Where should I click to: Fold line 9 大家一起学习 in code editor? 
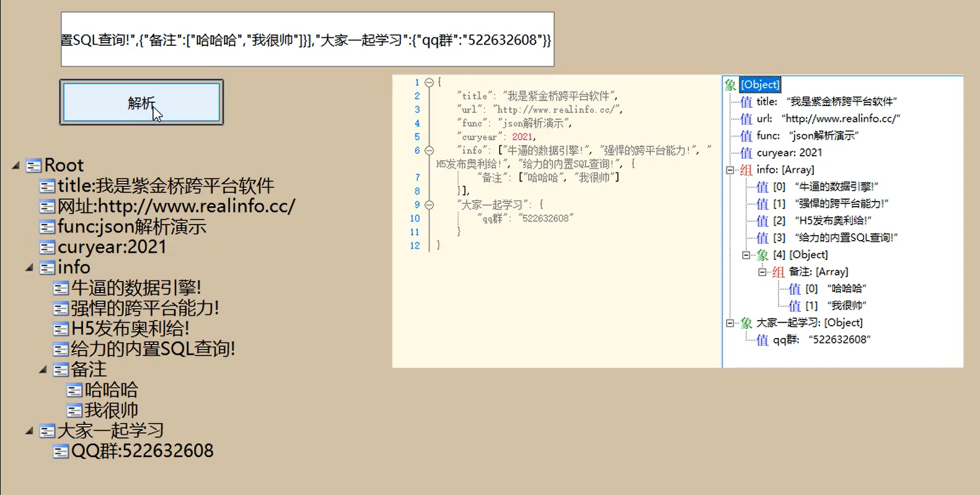click(429, 205)
